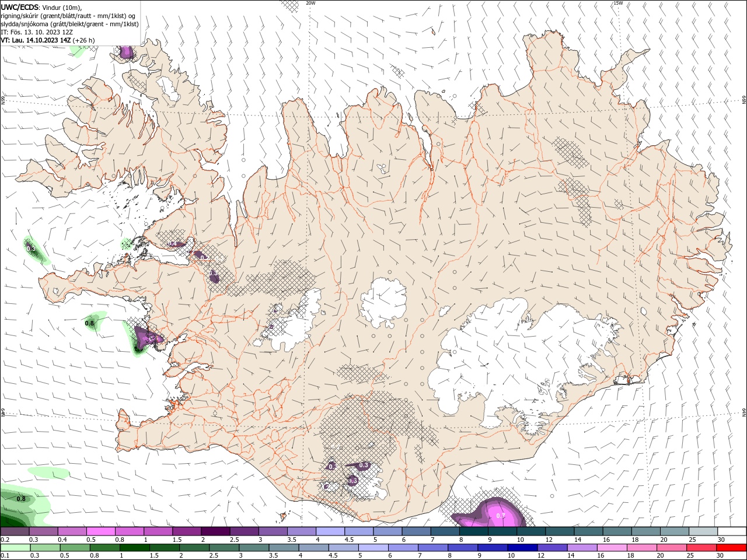The height and width of the screenshot is (560, 747).
Task: Click the grey-teal 16 swatch in upper legend
Action: pos(617,531)
